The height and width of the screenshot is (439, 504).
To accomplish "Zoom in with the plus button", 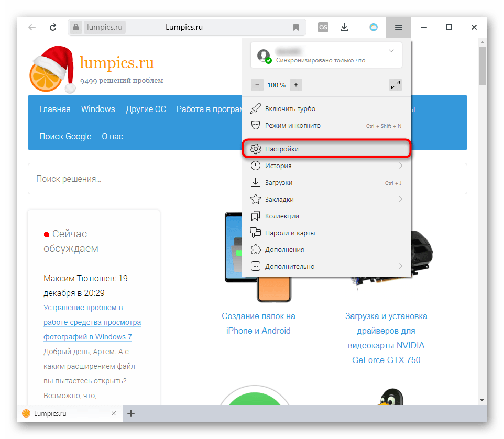I will click(x=295, y=85).
